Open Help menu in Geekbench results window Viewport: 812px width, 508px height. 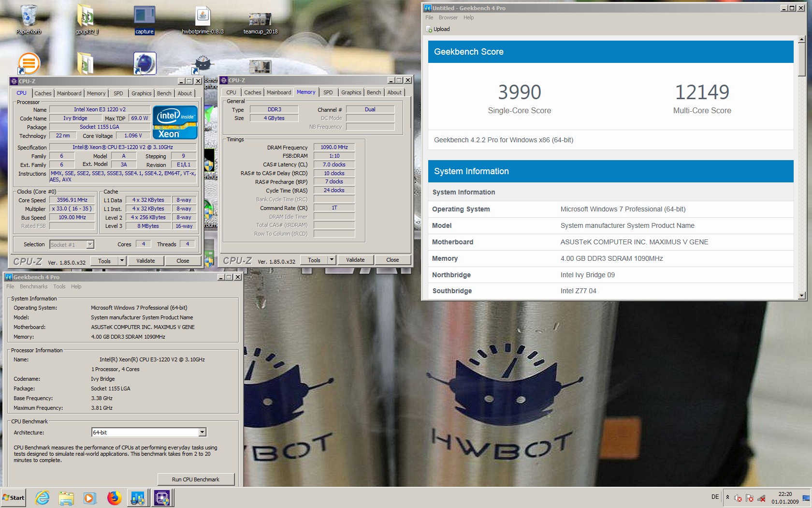pyautogui.click(x=468, y=17)
